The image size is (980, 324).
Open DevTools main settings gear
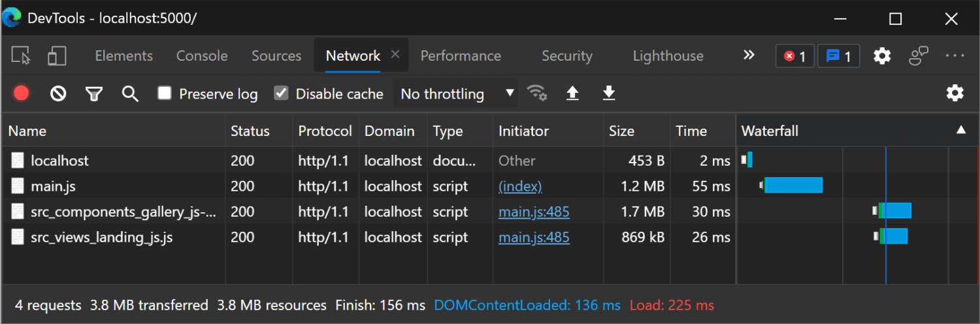pyautogui.click(x=882, y=56)
